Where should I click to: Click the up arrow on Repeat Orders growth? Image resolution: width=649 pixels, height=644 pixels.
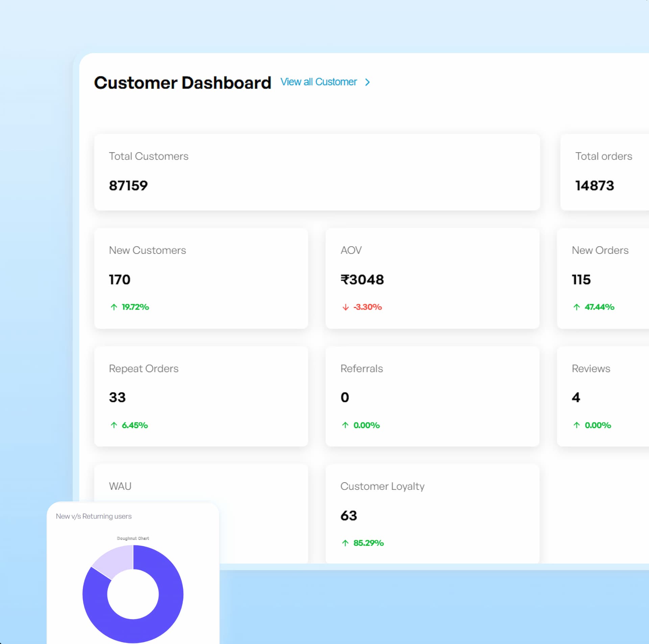pos(114,425)
